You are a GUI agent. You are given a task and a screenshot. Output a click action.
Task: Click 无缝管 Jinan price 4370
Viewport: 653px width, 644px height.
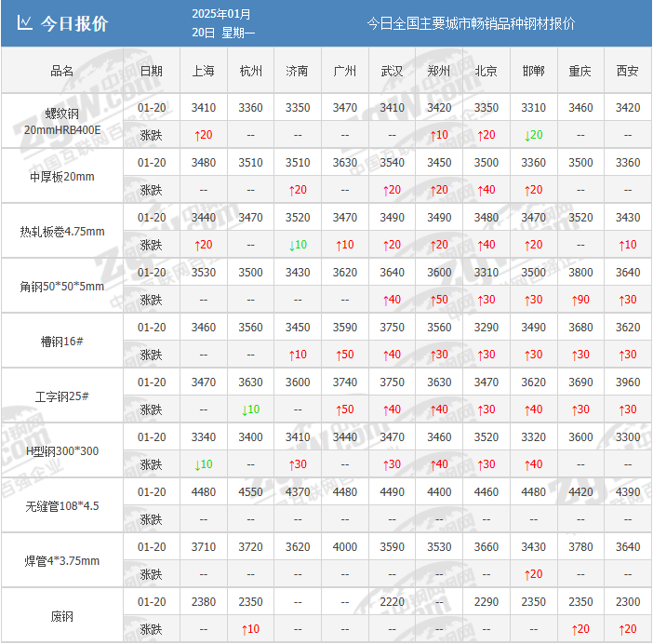tap(298, 492)
